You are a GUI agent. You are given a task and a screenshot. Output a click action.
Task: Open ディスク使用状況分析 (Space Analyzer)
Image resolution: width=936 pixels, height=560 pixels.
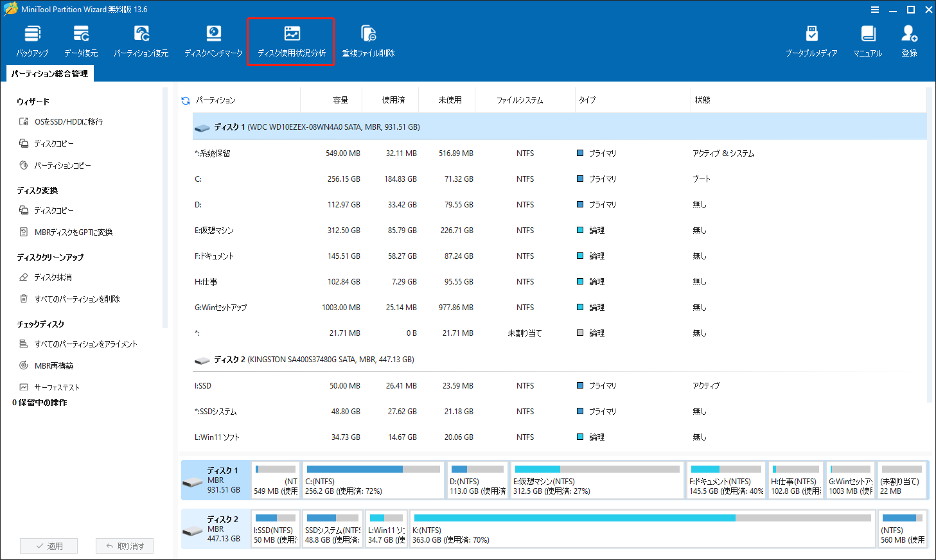[292, 41]
